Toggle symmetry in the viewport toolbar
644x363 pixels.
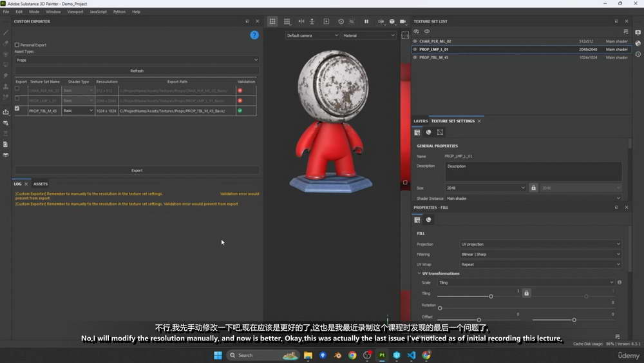pos(301,21)
